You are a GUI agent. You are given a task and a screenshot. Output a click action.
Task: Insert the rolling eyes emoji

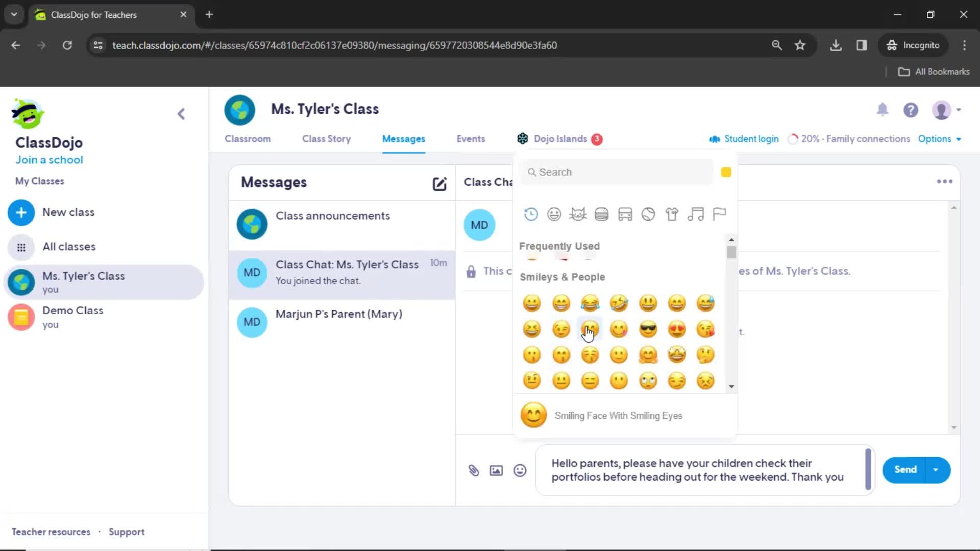click(x=648, y=381)
